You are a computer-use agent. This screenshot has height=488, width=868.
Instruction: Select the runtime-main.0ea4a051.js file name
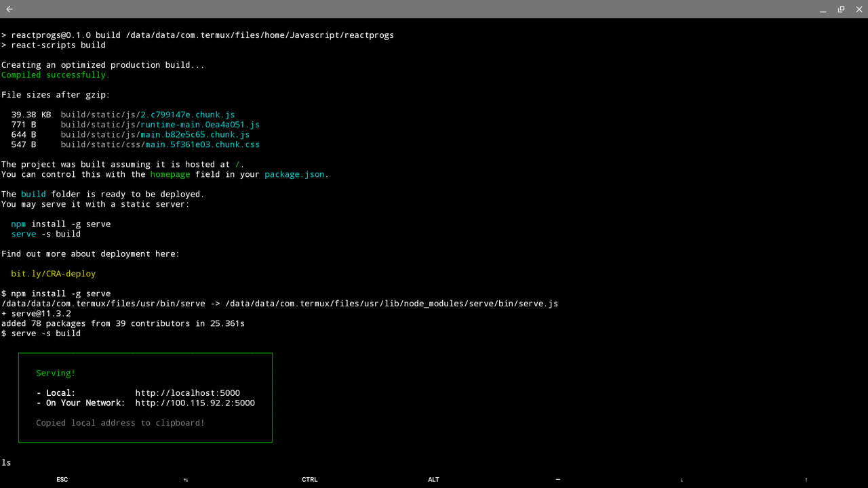coord(200,125)
